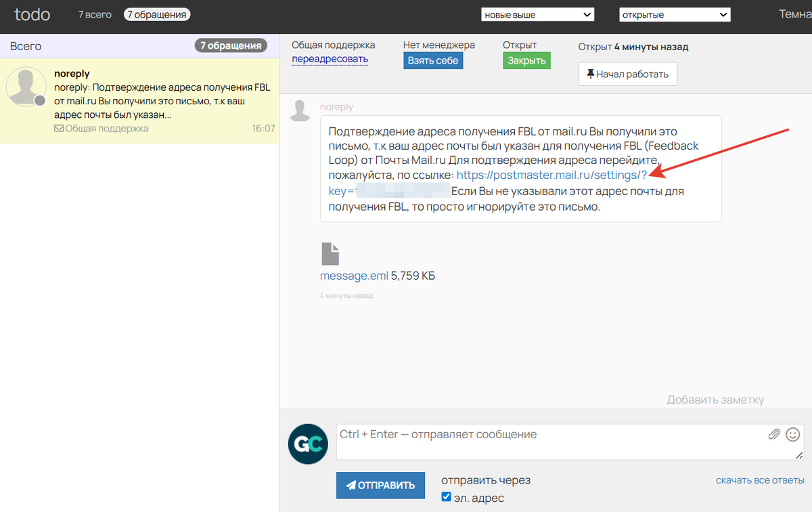Click the ОТПРАВИТЬ send button
Screen dimensions: 812x512
click(x=380, y=485)
